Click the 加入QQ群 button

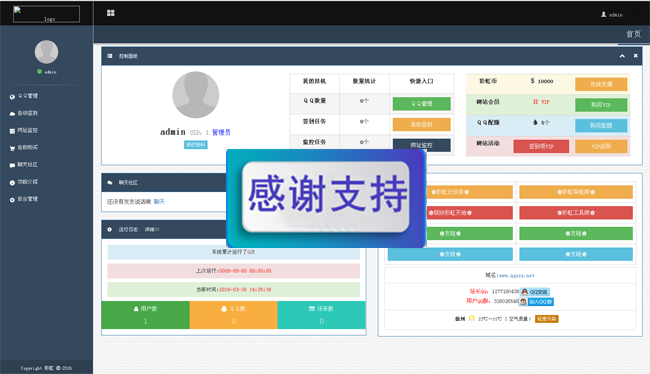coord(537,302)
